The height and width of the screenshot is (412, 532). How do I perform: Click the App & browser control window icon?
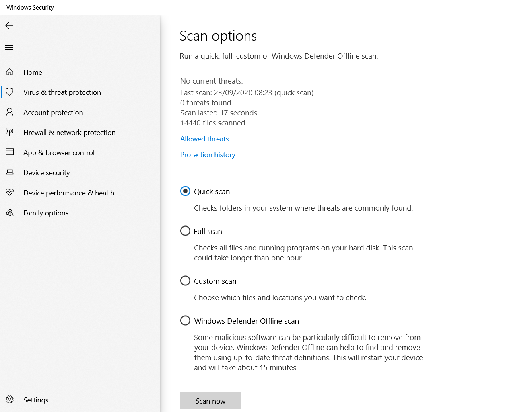tap(10, 152)
